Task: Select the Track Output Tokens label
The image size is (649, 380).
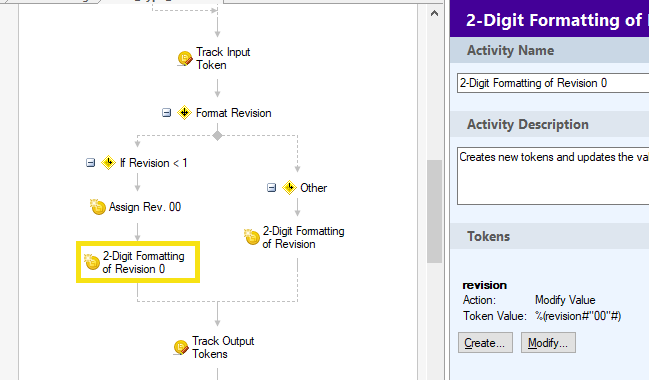Action: point(223,347)
